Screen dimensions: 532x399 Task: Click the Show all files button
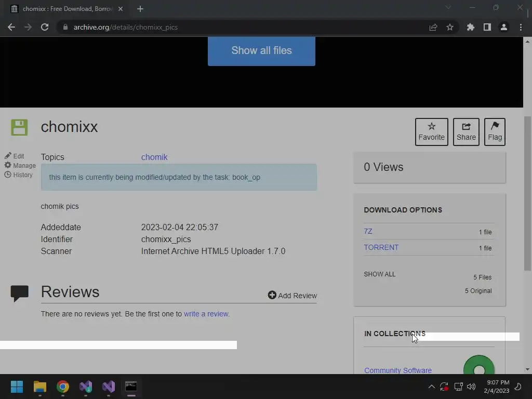click(261, 51)
